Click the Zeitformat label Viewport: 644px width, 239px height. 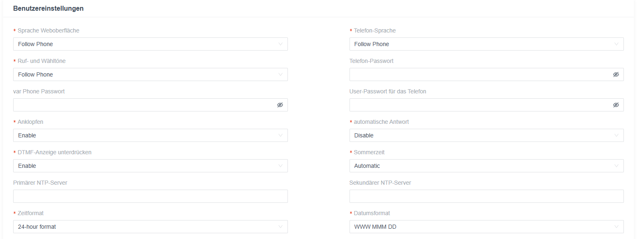pyautogui.click(x=30, y=213)
